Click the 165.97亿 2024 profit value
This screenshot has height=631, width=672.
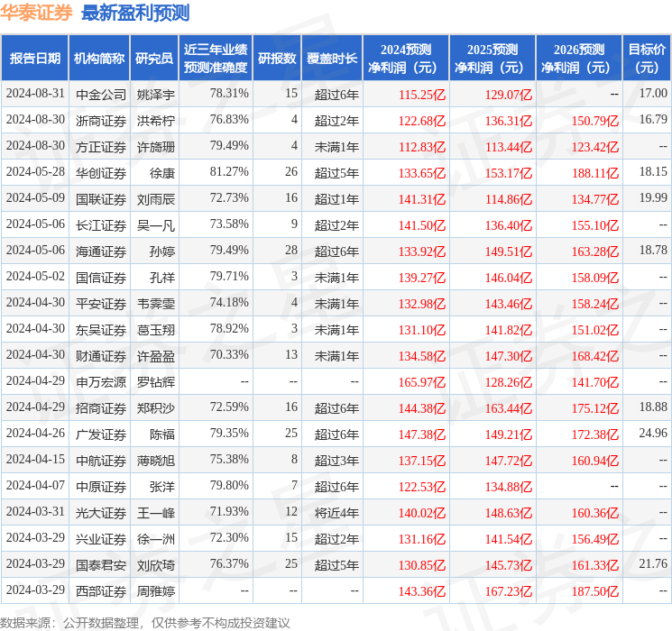(x=422, y=382)
